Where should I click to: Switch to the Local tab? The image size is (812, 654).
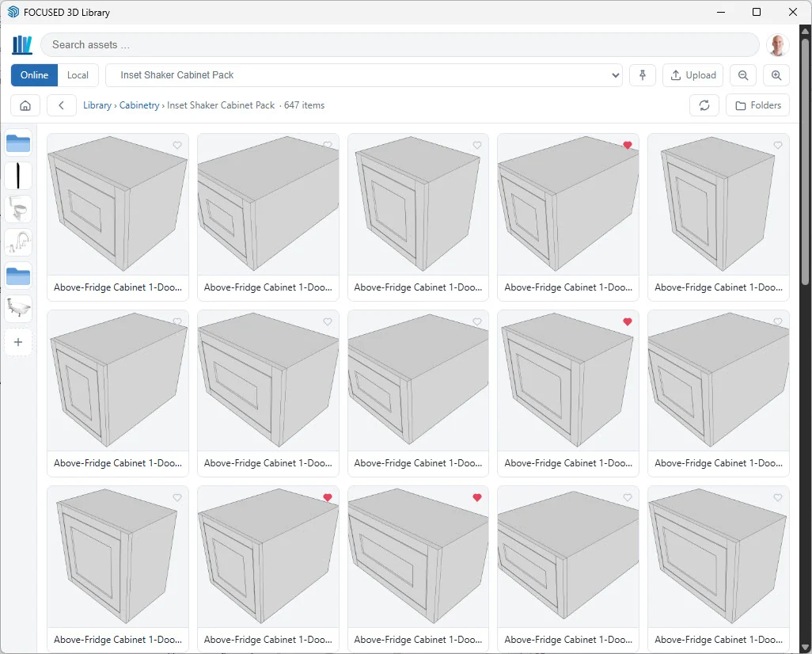point(78,75)
